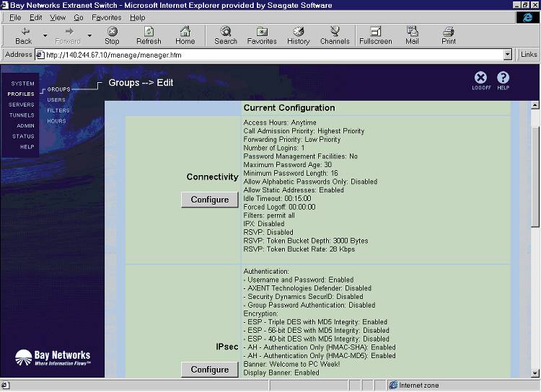
Task: Open HELP in the left navigation
Action: 27,147
